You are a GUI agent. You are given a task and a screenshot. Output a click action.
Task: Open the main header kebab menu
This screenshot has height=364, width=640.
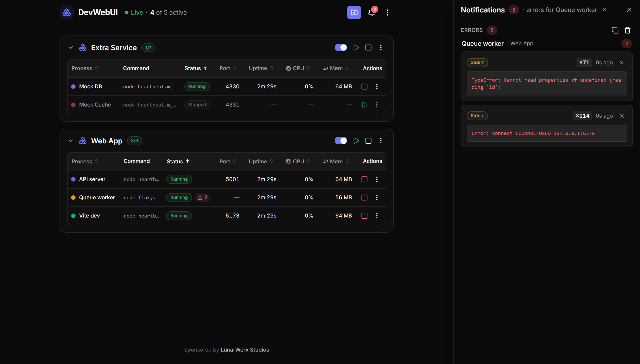point(388,12)
